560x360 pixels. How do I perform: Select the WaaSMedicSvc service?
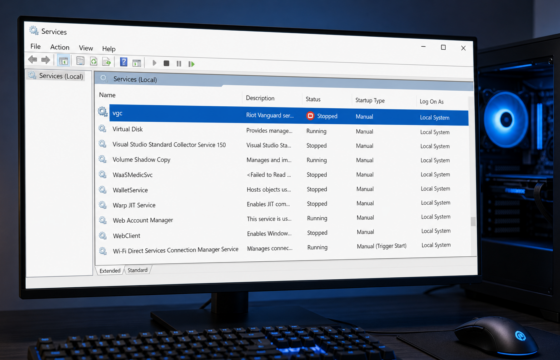pyautogui.click(x=132, y=175)
